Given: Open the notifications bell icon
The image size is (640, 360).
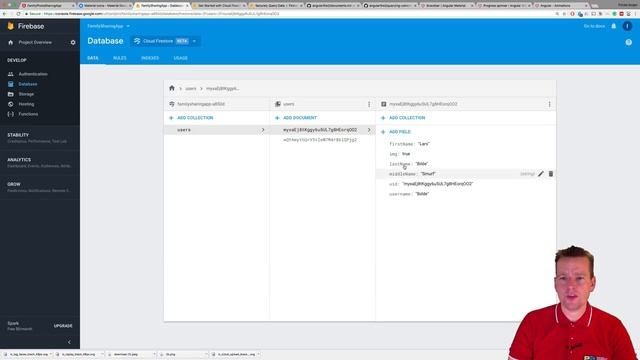Looking at the screenshot, I should click(613, 26).
